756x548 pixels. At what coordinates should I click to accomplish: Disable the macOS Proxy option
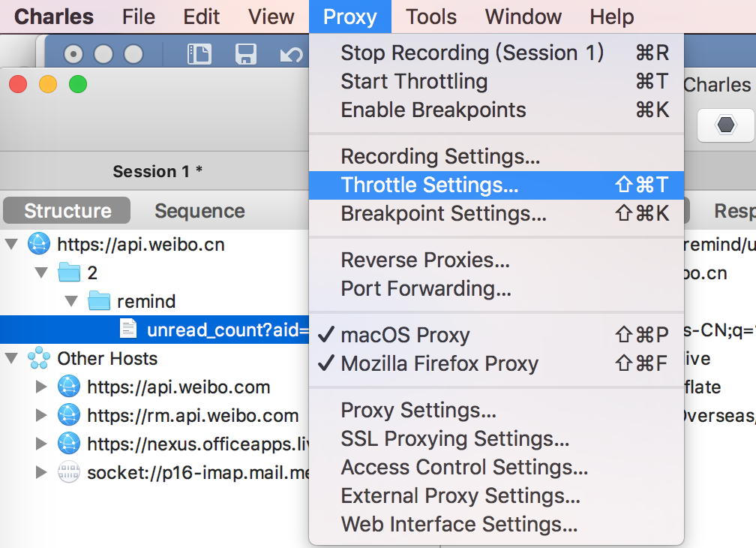[x=405, y=336]
